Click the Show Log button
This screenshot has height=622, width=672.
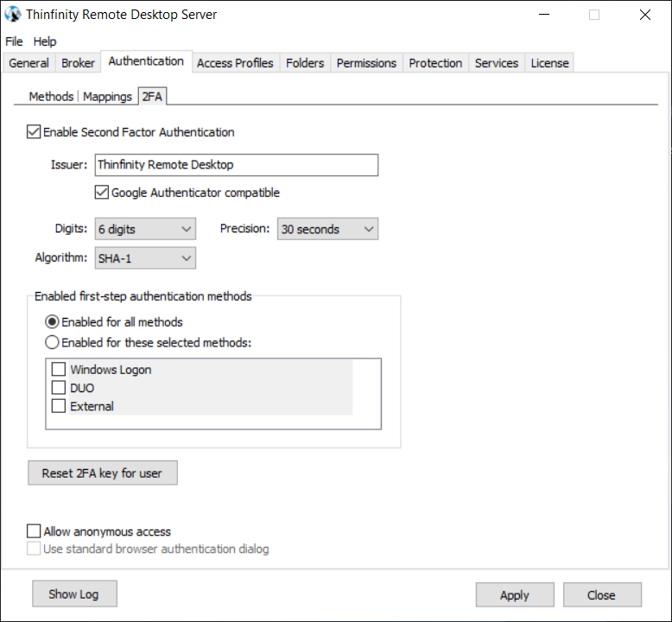coord(74,593)
